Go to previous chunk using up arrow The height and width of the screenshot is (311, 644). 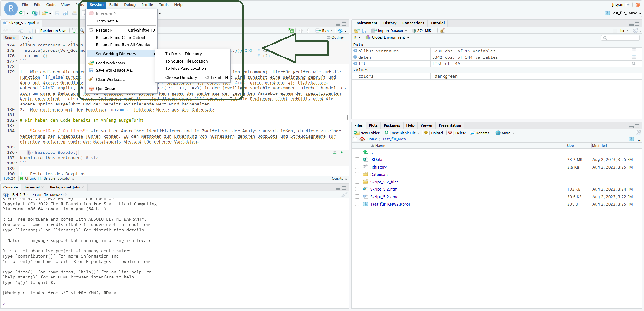point(301,31)
